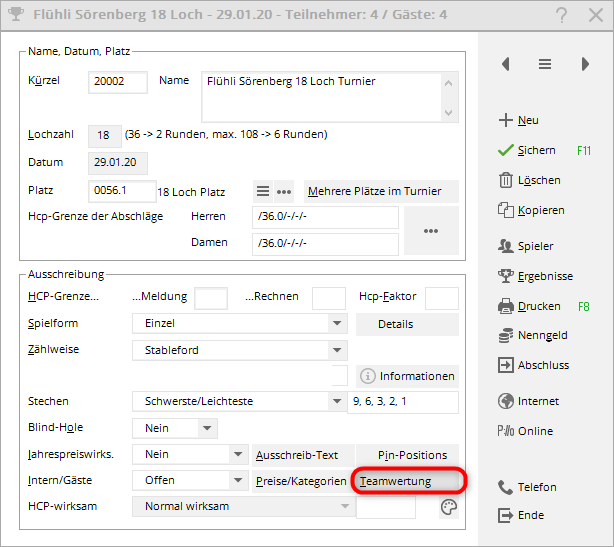
Task: Open the Blind-Hole dropdown
Action: click(x=207, y=428)
